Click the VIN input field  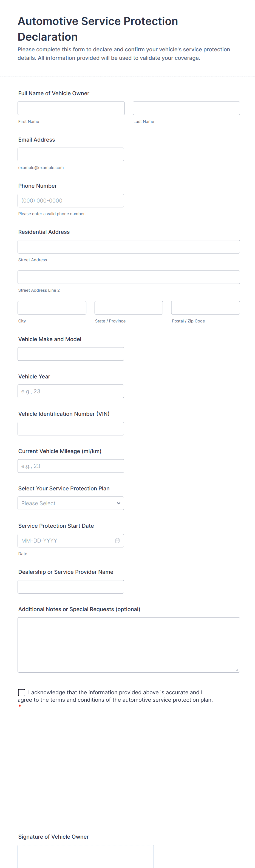71,429
